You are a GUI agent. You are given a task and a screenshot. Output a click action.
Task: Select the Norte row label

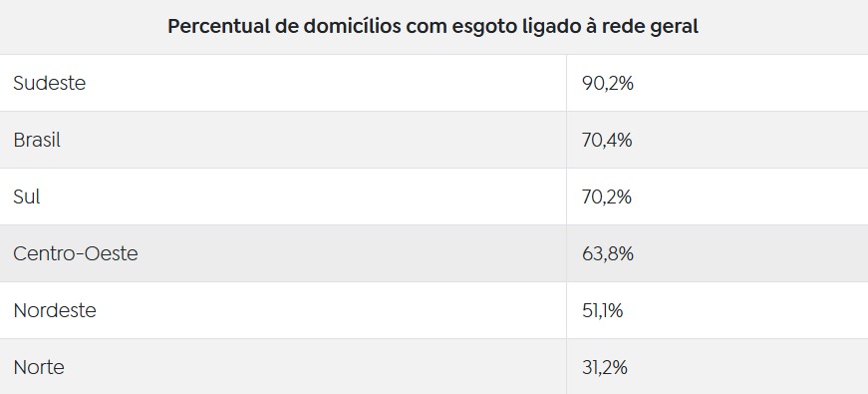coord(39,367)
